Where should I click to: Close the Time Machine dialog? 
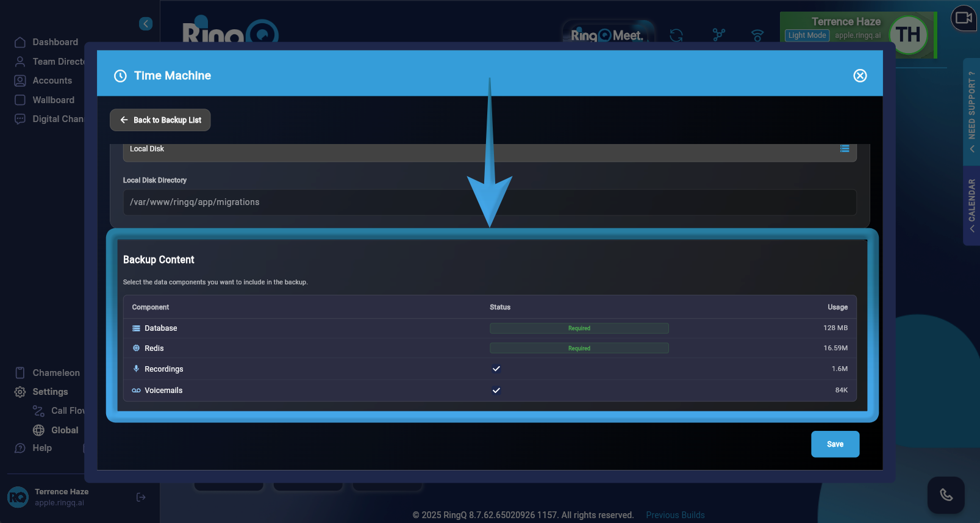[x=859, y=76]
